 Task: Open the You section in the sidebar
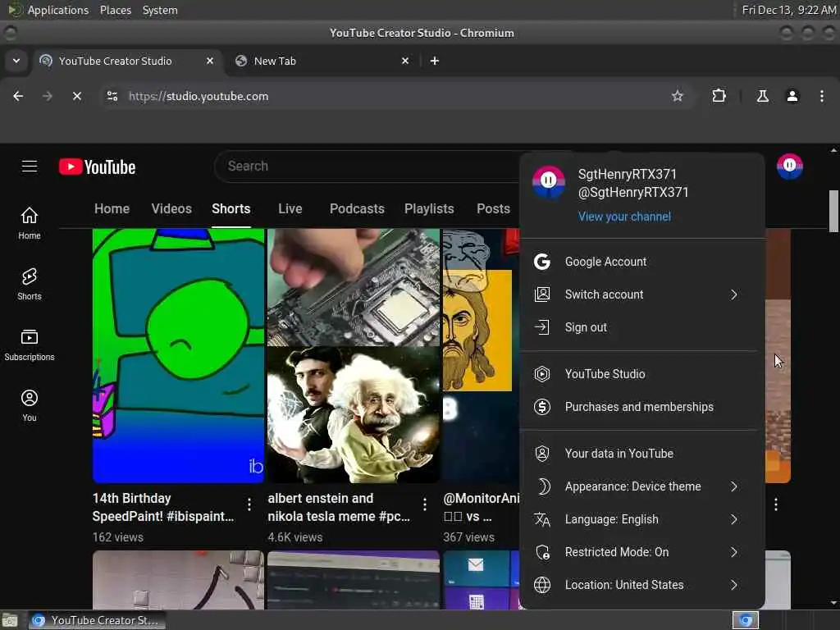point(29,405)
